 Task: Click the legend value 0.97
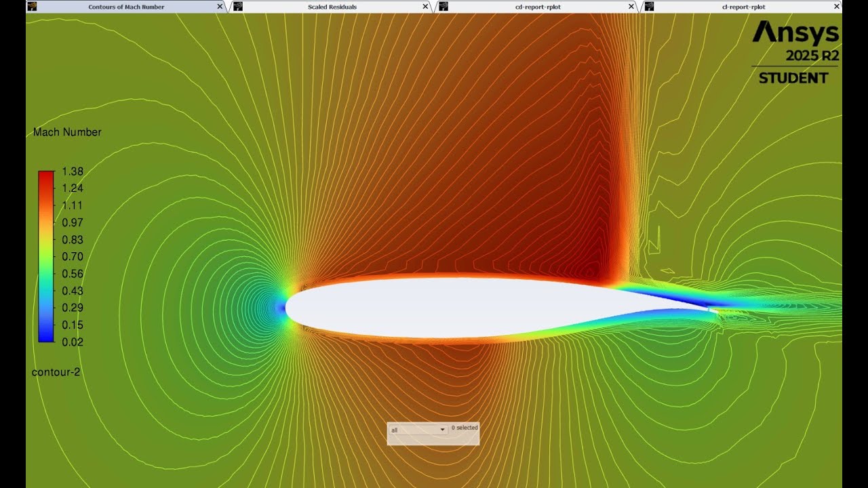[72, 222]
